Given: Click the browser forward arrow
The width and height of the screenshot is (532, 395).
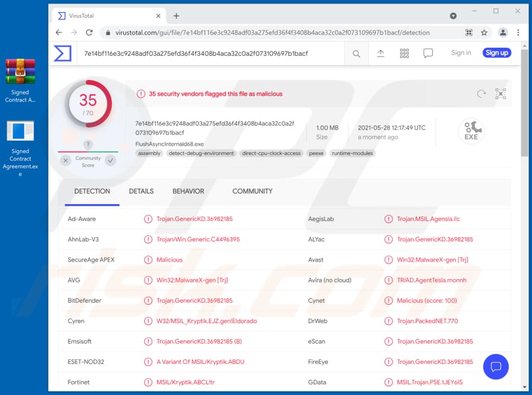Looking at the screenshot, I should click(74, 32).
